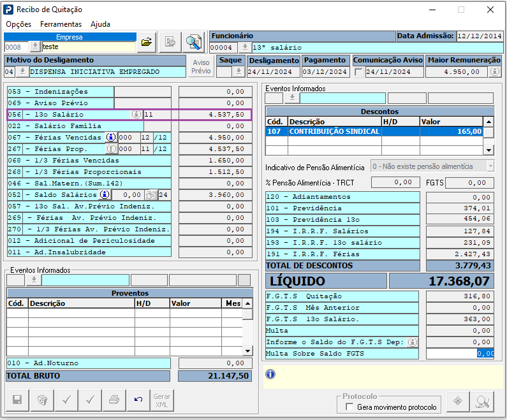Open the Indicativo de Pensão Alimentícia dropdown
Image resolution: width=507 pixels, height=420 pixels.
click(490, 166)
